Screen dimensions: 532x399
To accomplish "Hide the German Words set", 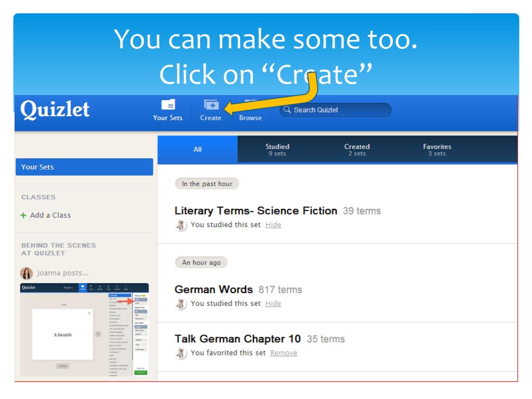I will (273, 303).
